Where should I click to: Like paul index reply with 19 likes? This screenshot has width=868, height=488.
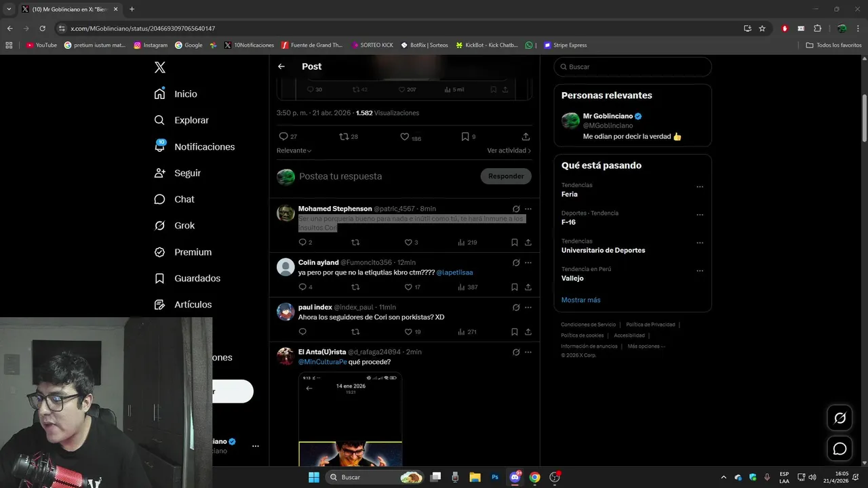(x=412, y=332)
